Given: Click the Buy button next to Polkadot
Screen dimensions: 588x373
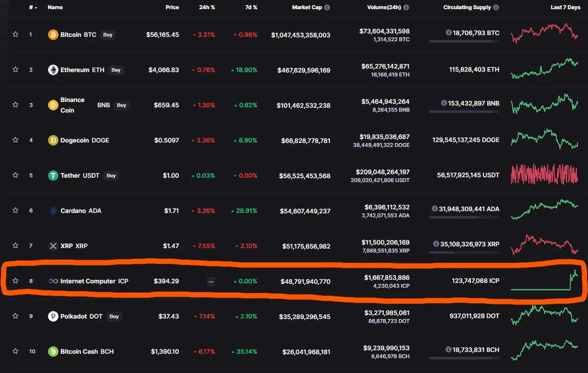Looking at the screenshot, I should point(114,316).
